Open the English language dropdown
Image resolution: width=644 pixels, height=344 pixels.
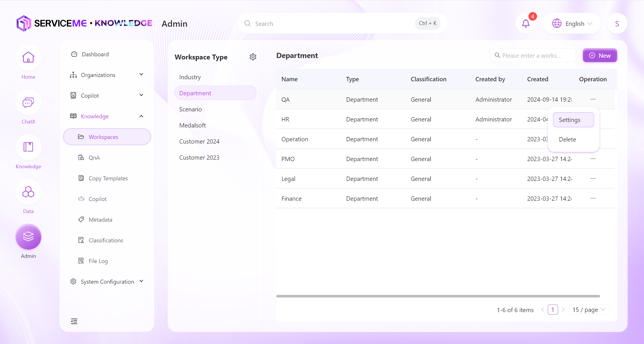(572, 24)
